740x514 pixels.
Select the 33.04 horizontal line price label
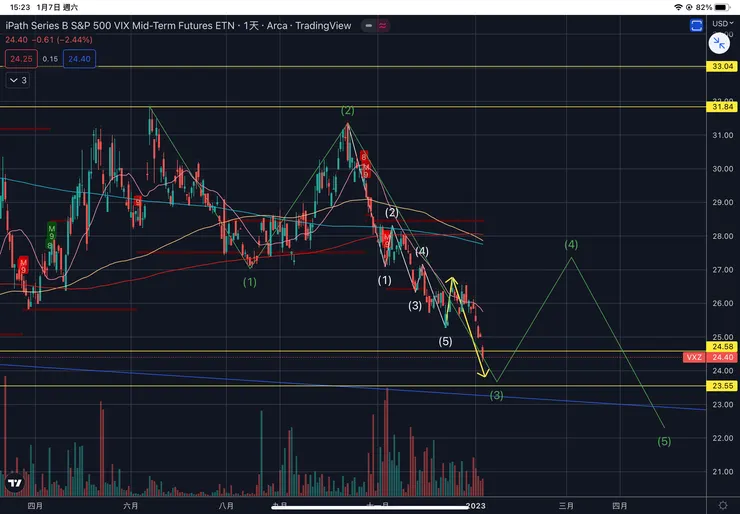click(722, 66)
